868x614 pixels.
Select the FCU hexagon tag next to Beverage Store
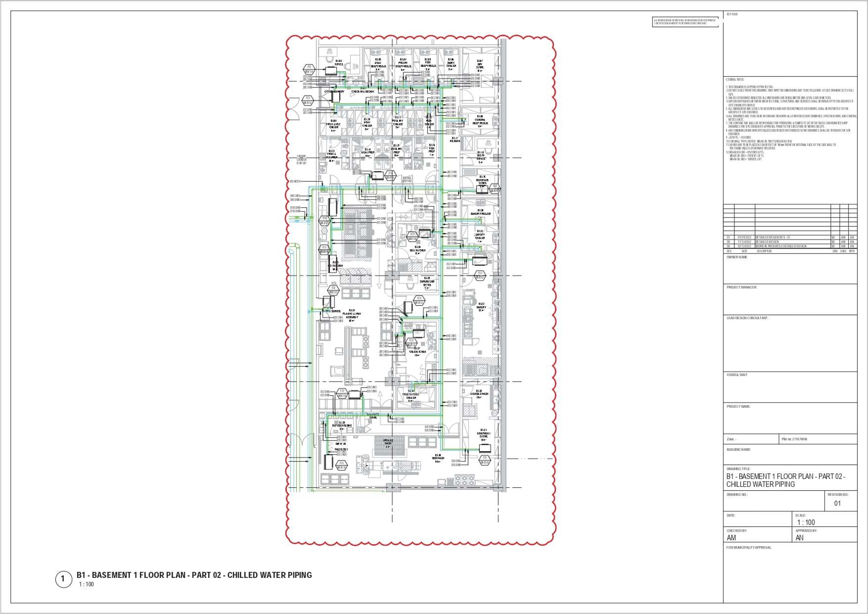coord(495,189)
